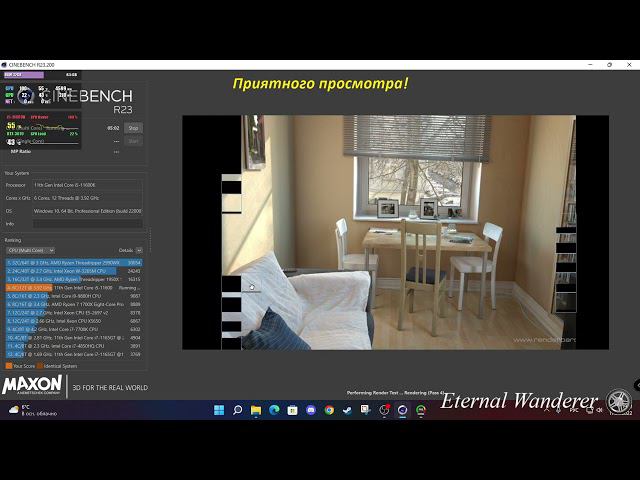
Task: Select the 1.69 GHz Core i7-1165G7 ranking row
Action: click(x=74, y=354)
